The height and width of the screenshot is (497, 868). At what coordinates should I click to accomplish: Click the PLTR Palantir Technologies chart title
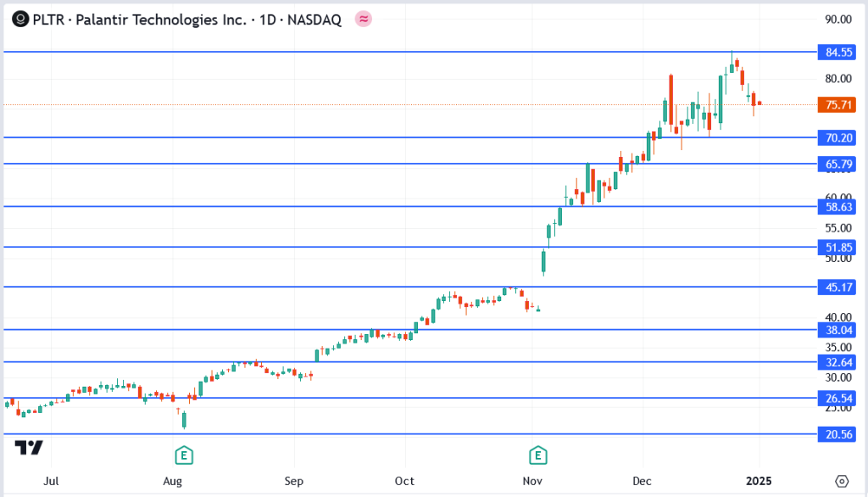click(186, 19)
